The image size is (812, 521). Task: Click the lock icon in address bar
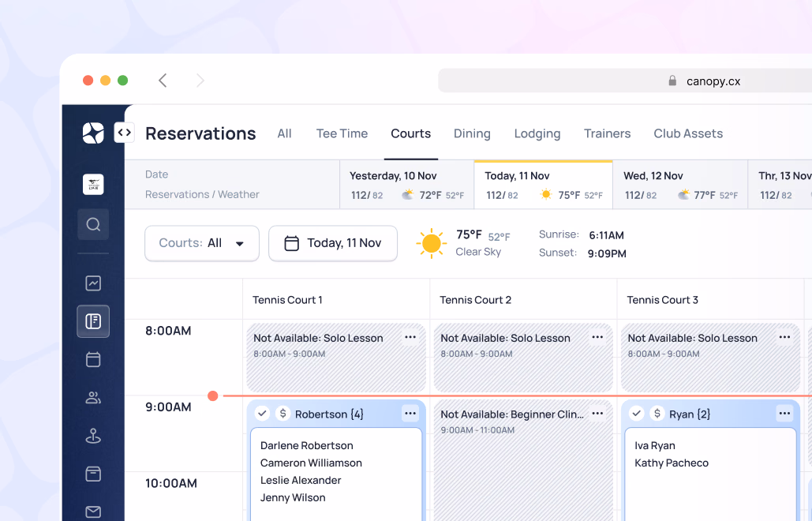point(672,81)
